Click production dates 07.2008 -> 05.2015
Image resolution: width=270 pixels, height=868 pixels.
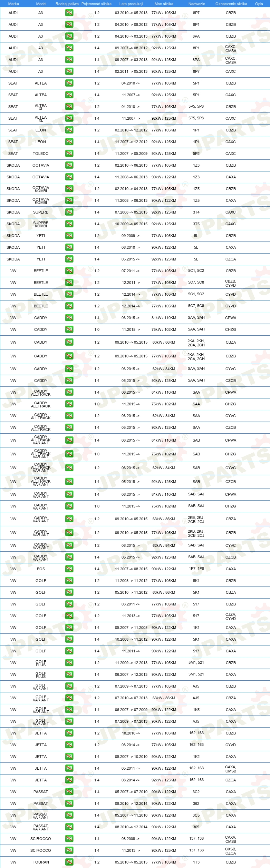[131, 212]
